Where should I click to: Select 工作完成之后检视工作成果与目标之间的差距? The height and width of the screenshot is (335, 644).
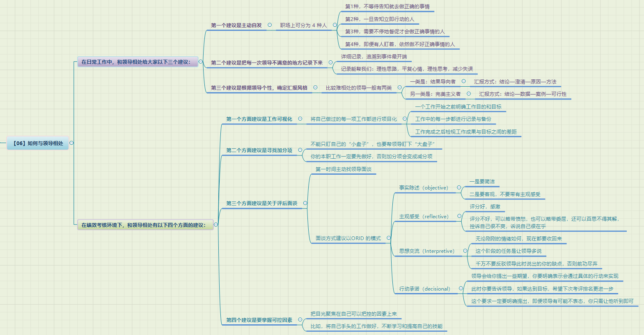pos(466,132)
